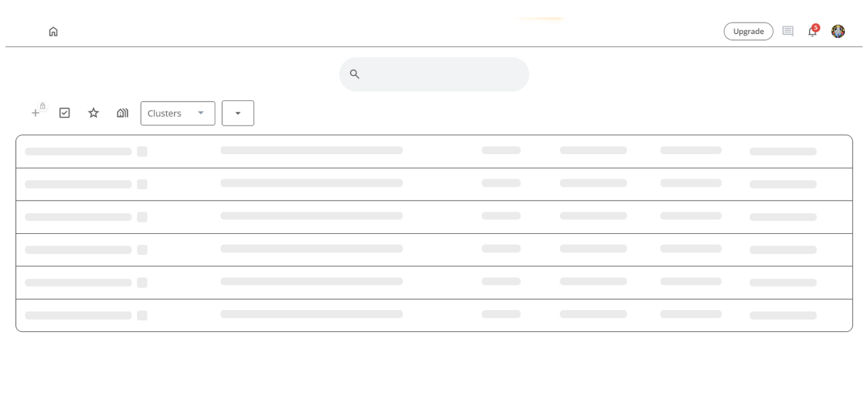This screenshot has height=420, width=868.
Task: Click the small square in first row
Action: coord(142,151)
